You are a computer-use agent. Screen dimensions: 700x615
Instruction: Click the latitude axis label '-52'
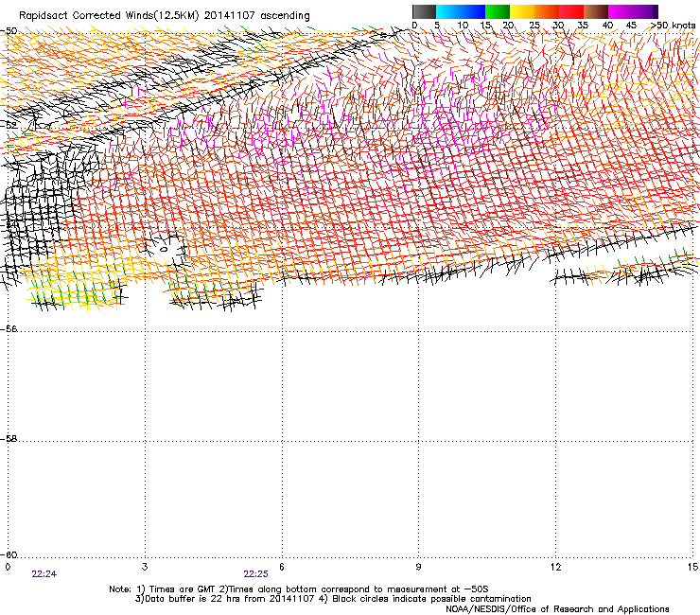pos(9,126)
